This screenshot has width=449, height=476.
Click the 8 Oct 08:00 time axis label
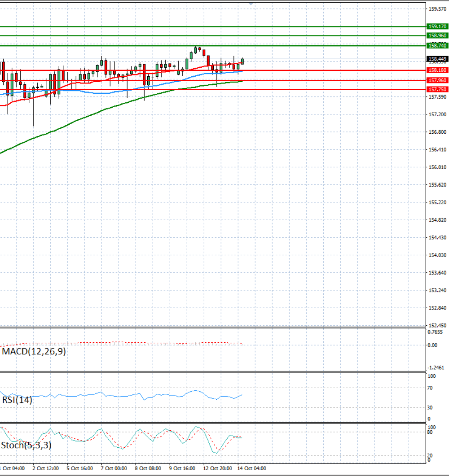[148, 468]
